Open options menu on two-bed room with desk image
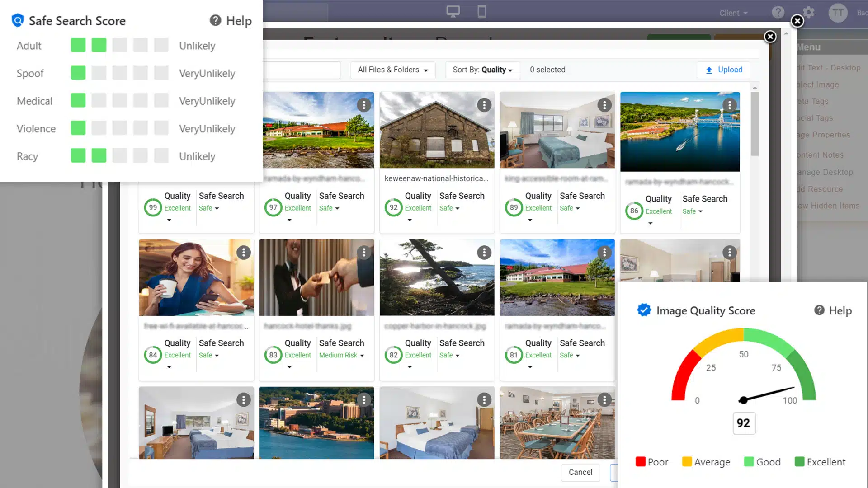868x488 pixels. [x=244, y=400]
